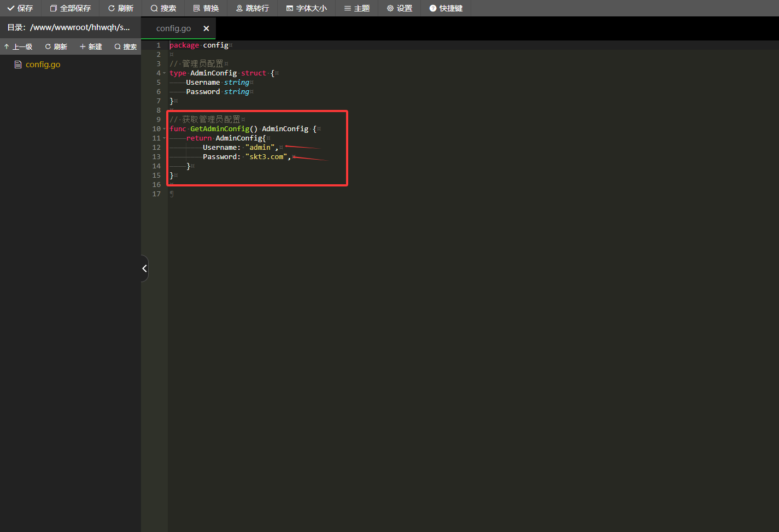Image resolution: width=779 pixels, height=532 pixels.
Task: Switch to the config.go editor tab
Action: [173, 28]
